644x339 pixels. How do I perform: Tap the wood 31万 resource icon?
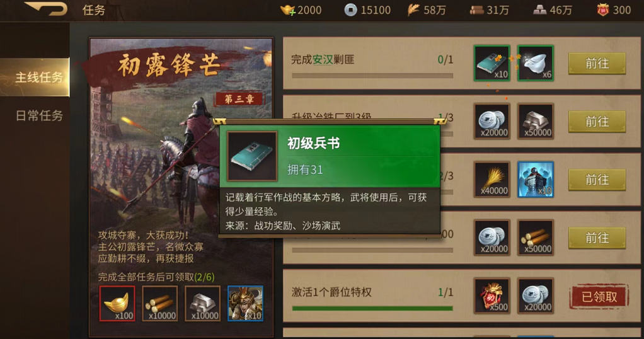[476, 10]
